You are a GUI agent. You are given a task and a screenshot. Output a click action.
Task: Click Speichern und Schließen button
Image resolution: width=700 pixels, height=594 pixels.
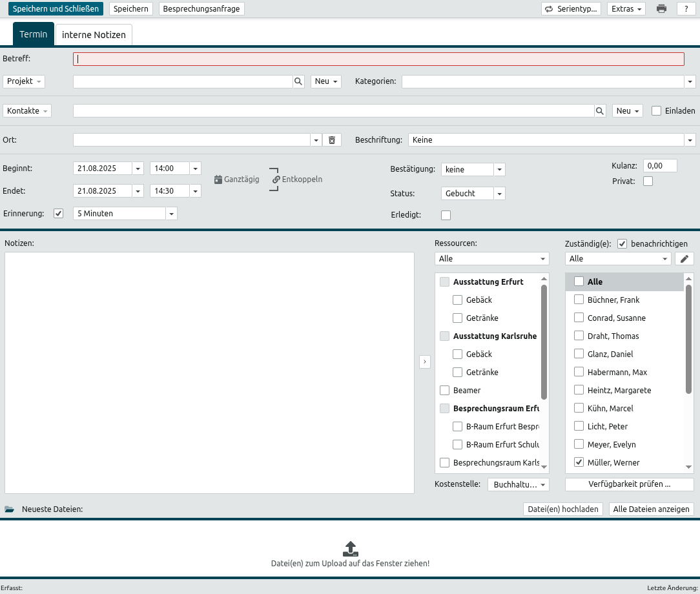(x=56, y=9)
